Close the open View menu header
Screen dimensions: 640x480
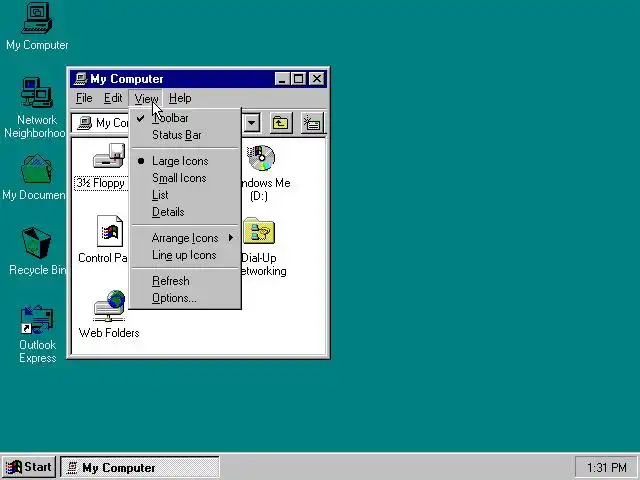[x=146, y=98]
